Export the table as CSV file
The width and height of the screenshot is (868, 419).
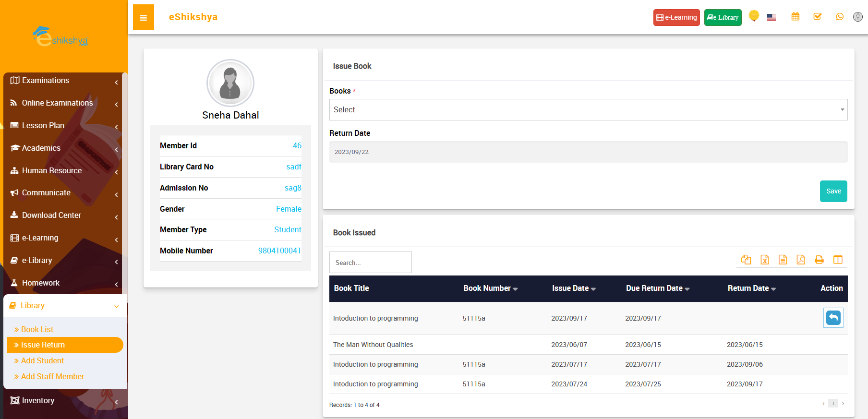[783, 260]
